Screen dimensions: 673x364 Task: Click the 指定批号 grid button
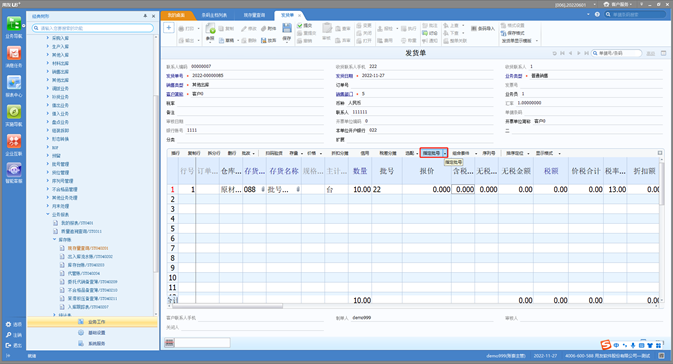(x=431, y=153)
